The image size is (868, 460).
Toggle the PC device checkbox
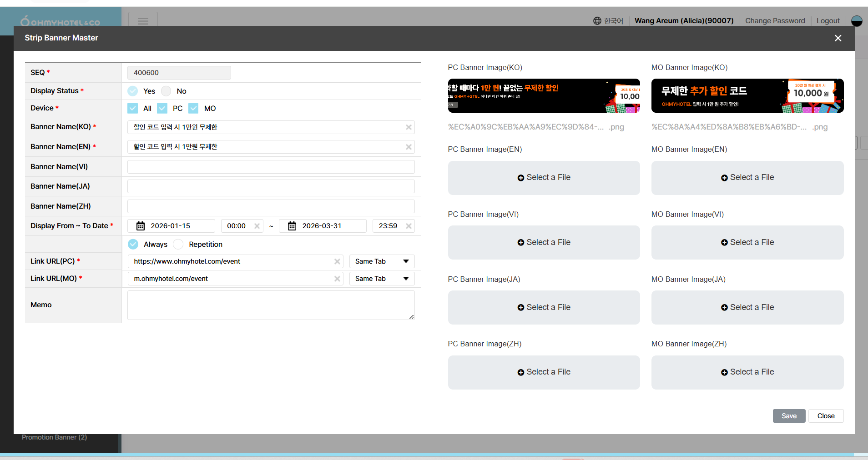point(162,108)
